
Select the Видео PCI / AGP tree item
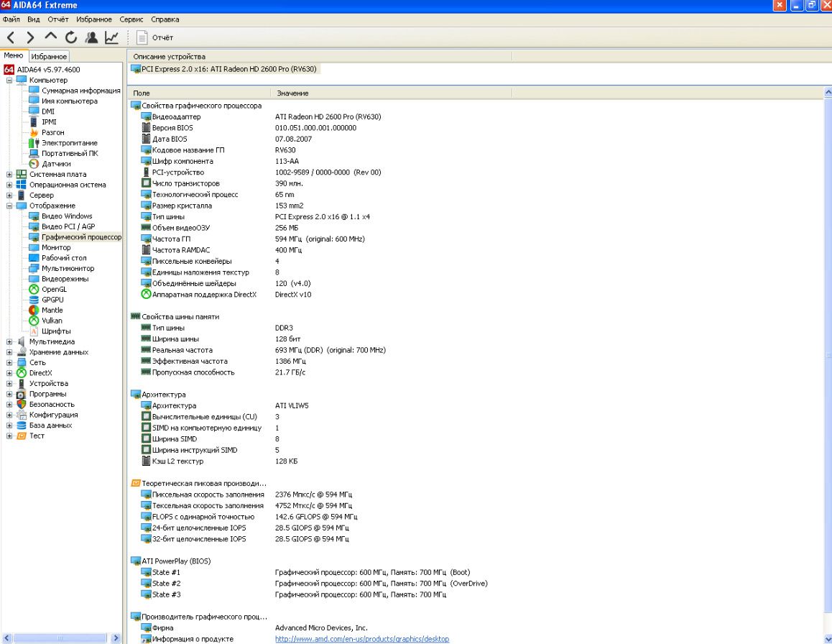(68, 226)
